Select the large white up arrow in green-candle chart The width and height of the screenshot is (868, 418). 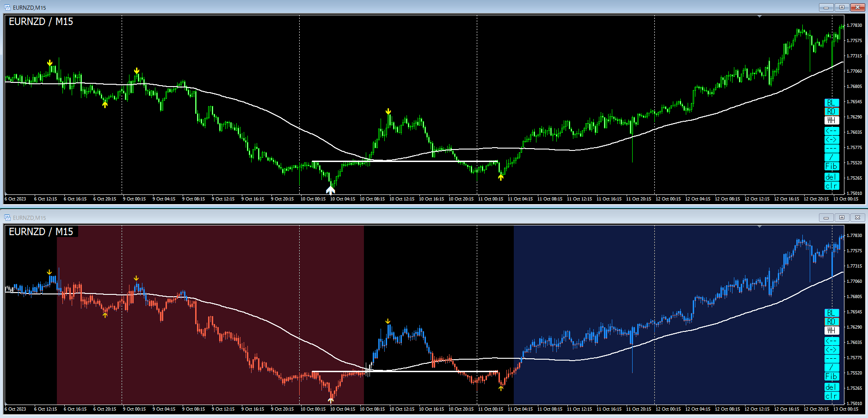click(x=330, y=190)
